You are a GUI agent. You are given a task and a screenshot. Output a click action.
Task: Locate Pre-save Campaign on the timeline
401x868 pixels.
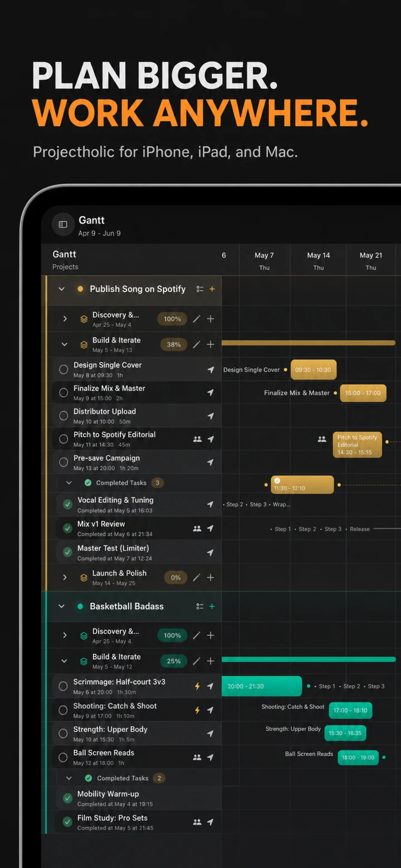point(211,462)
